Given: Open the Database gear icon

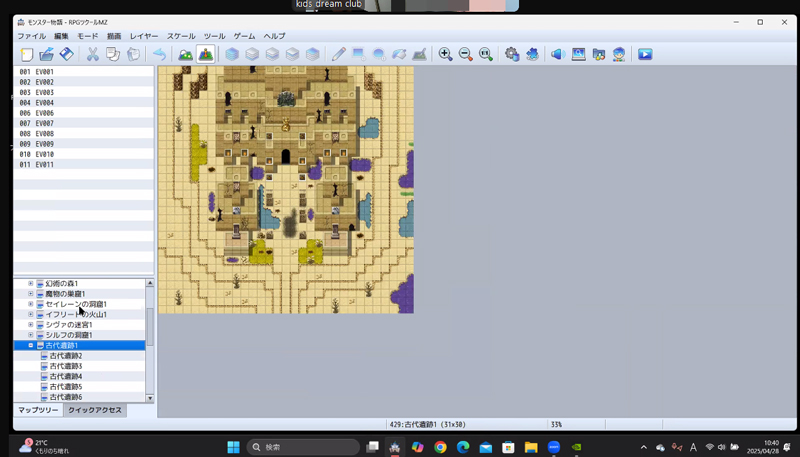Looking at the screenshot, I should [x=512, y=54].
